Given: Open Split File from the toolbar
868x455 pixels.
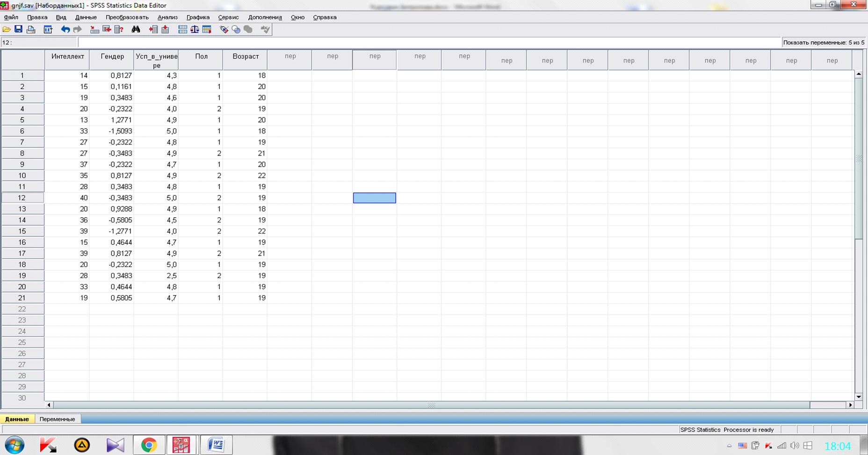Looking at the screenshot, I should tap(182, 29).
